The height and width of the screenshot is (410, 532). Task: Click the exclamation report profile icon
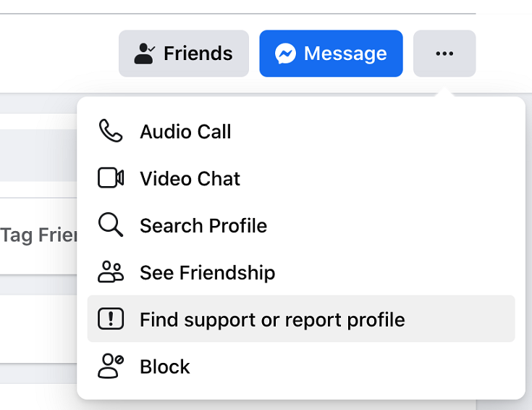(x=111, y=319)
